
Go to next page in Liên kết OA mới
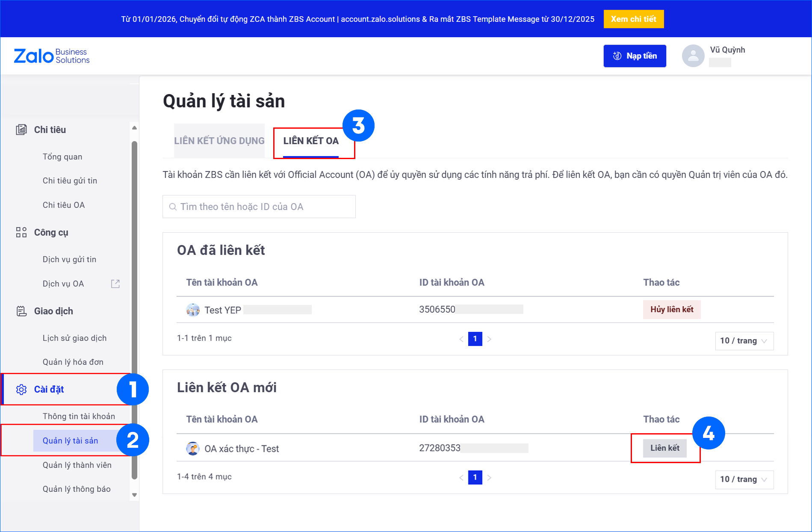(x=489, y=478)
